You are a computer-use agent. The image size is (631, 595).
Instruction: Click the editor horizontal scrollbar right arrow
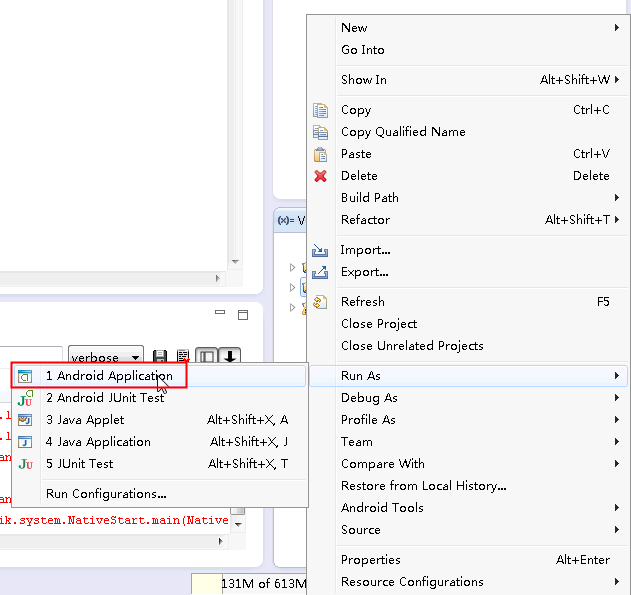218,278
